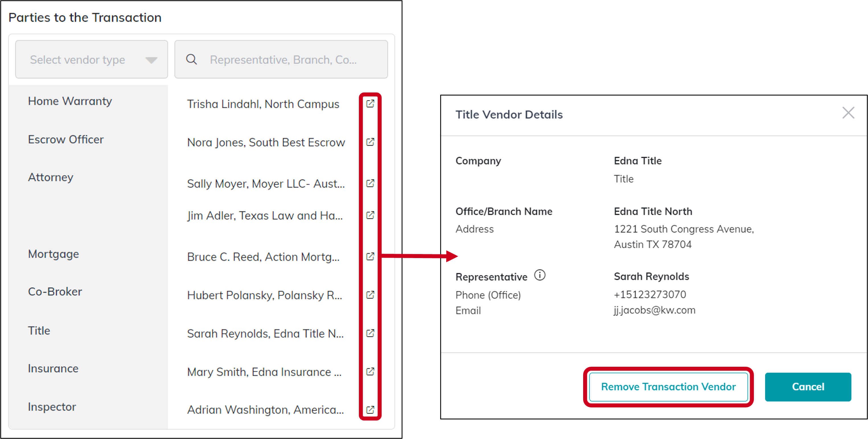The height and width of the screenshot is (439, 868).
Task: Expand the Select vendor type dropdown
Action: tap(92, 60)
